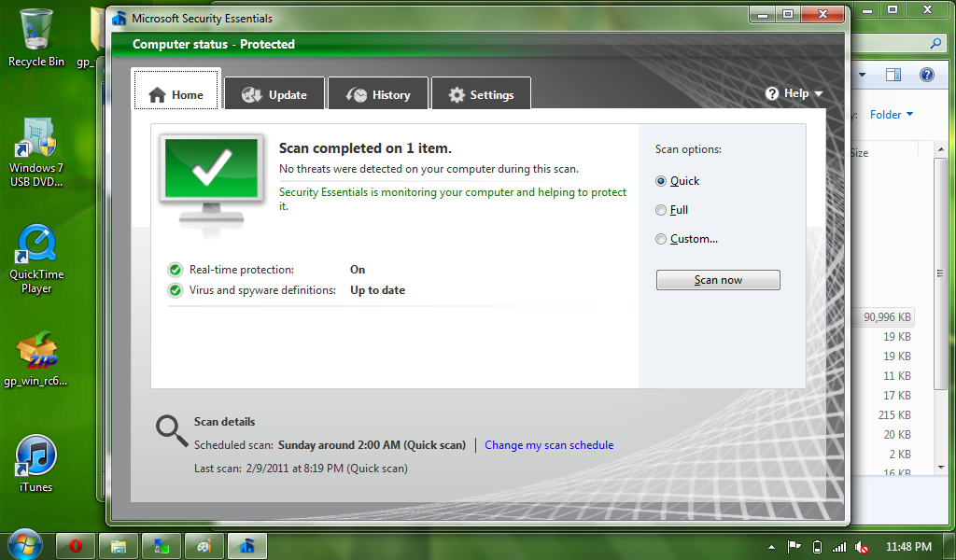
Task: Open the Windows Start menu orb
Action: (x=25, y=544)
